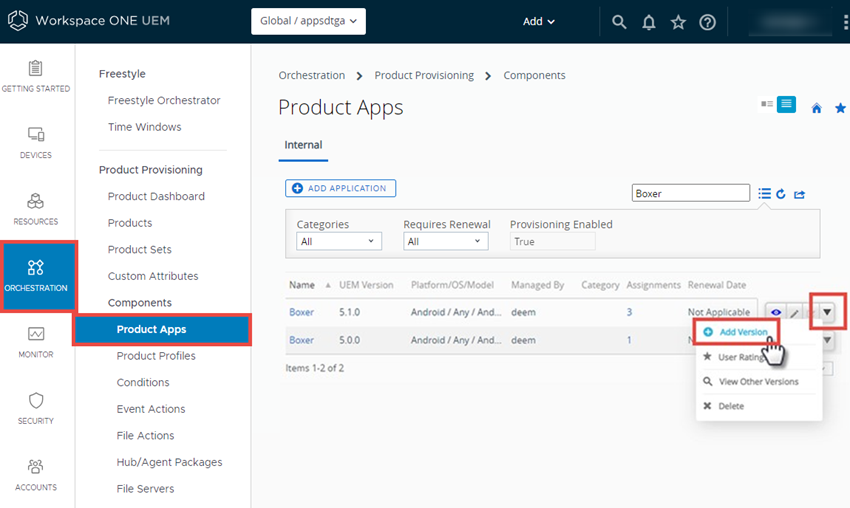This screenshot has width=850, height=508.
Task: Open the Global / appsdtga organization dropdown
Action: coord(308,21)
